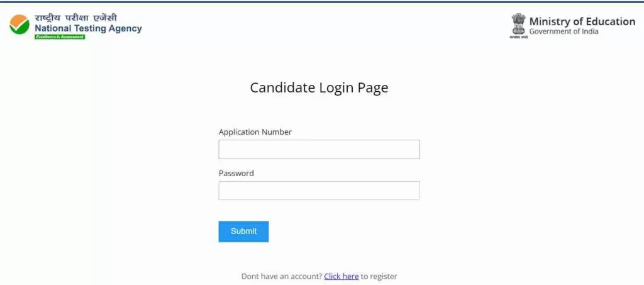Click the 'Password' label

[x=236, y=173]
